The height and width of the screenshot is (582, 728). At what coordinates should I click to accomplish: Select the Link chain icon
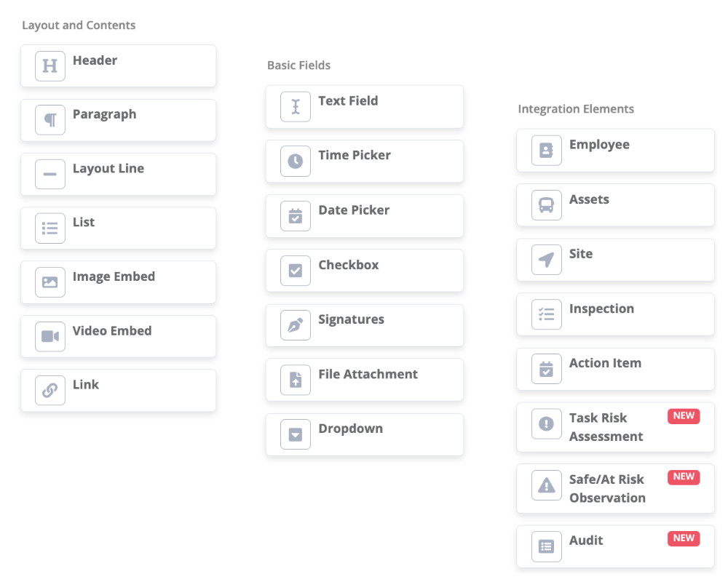tap(50, 390)
